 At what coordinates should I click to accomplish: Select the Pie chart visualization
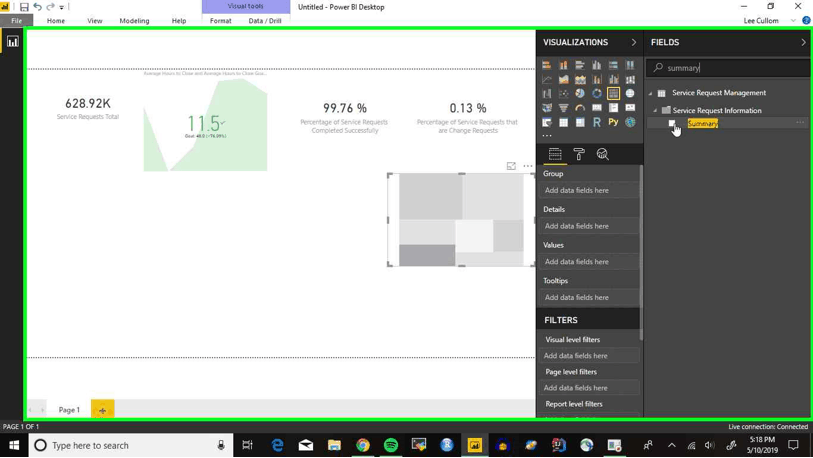580,94
